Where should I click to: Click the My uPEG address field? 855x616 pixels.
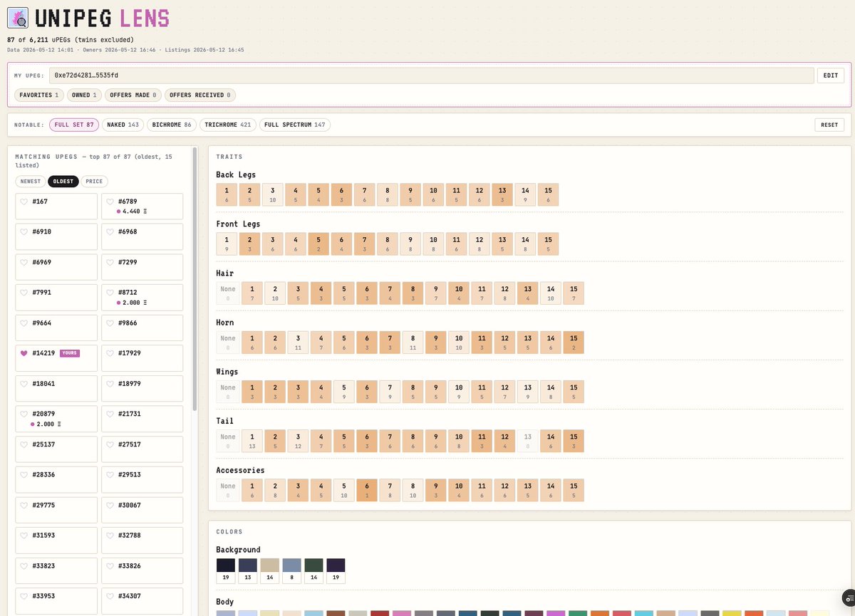tap(432, 75)
